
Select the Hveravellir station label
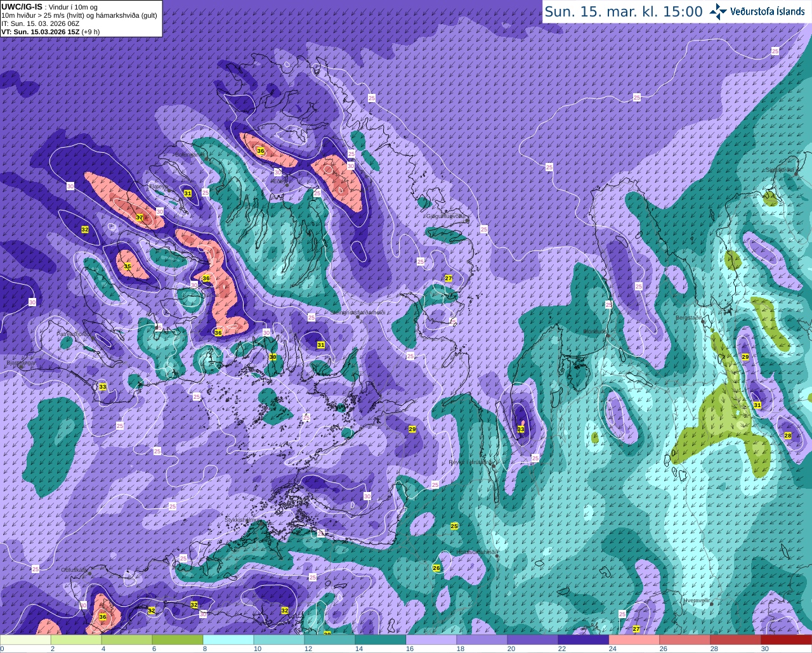click(x=697, y=600)
